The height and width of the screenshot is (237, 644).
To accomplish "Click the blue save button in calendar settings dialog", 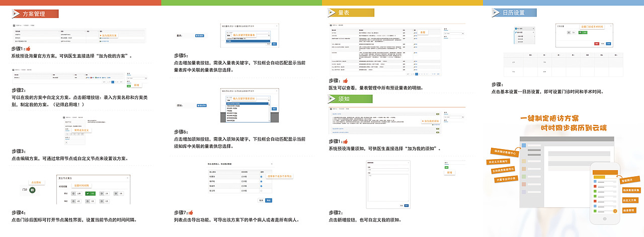I will pos(608,44).
